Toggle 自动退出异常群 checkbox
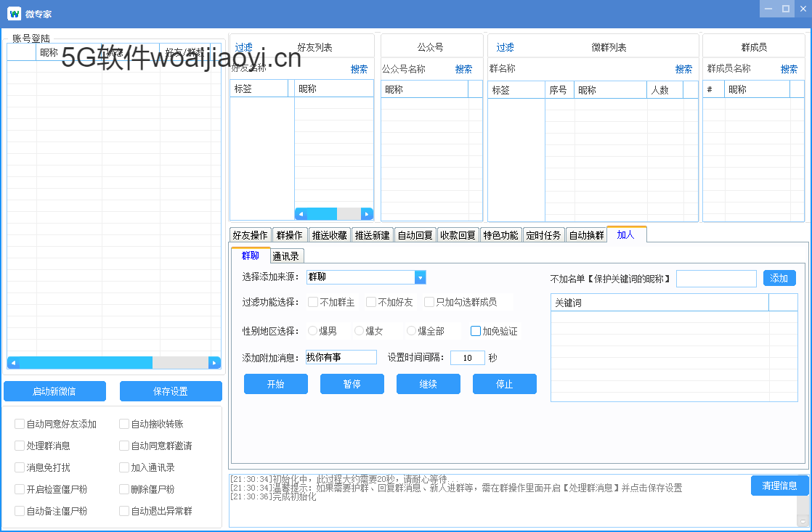Image resolution: width=812 pixels, height=532 pixels. point(124,511)
